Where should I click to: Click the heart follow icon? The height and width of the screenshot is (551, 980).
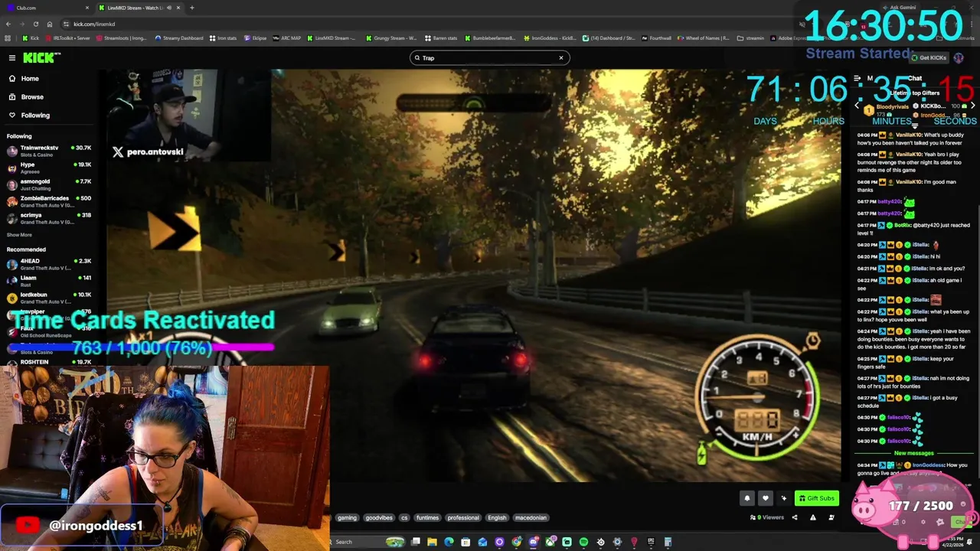(x=765, y=498)
